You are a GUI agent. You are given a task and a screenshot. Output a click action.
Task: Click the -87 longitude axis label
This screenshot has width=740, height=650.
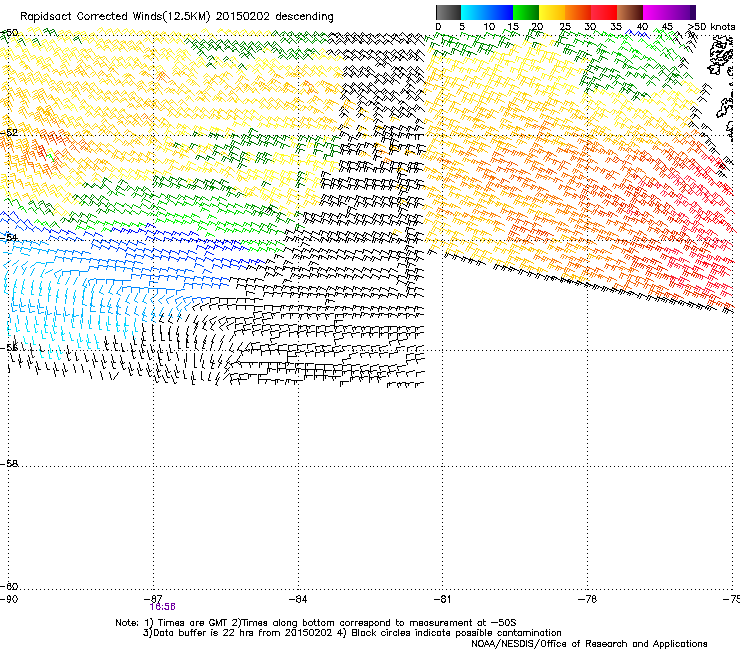tap(154, 599)
